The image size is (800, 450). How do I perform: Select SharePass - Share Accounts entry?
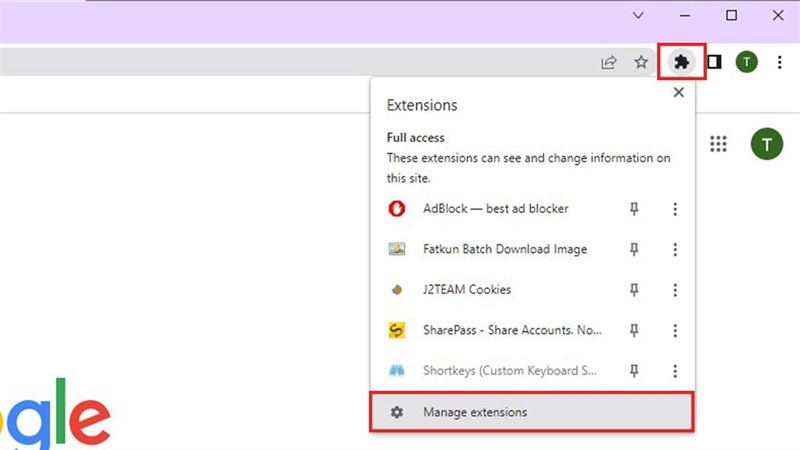tap(512, 330)
